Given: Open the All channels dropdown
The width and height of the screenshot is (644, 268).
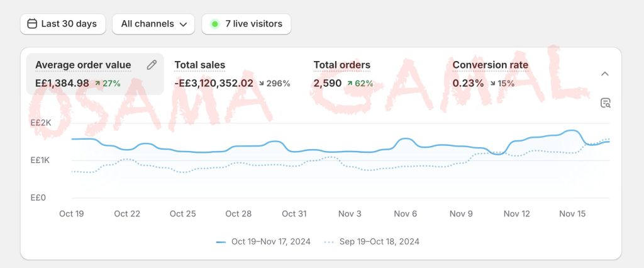Looking at the screenshot, I should [x=153, y=24].
